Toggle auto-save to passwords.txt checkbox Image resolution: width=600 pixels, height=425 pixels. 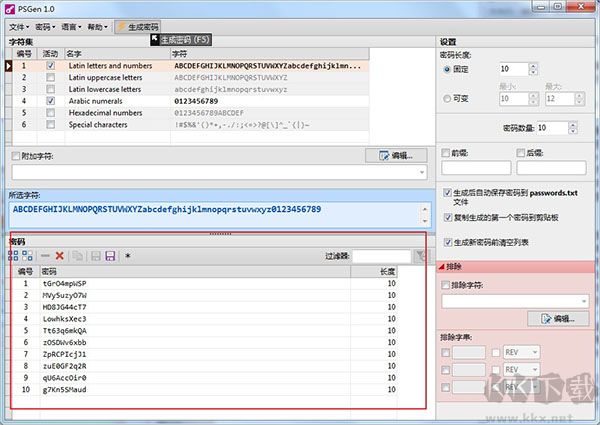coord(447,192)
